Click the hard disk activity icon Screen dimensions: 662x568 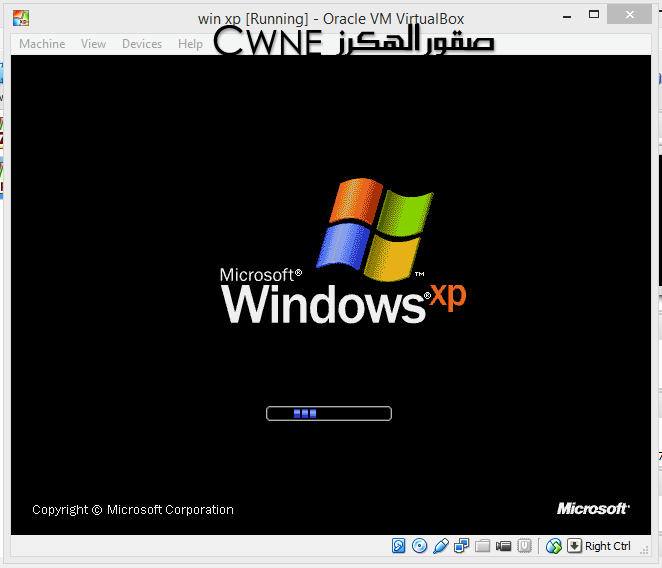coord(399,546)
